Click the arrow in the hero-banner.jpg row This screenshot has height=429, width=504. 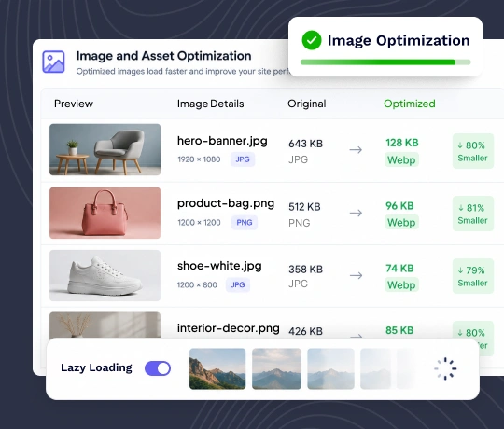click(356, 149)
